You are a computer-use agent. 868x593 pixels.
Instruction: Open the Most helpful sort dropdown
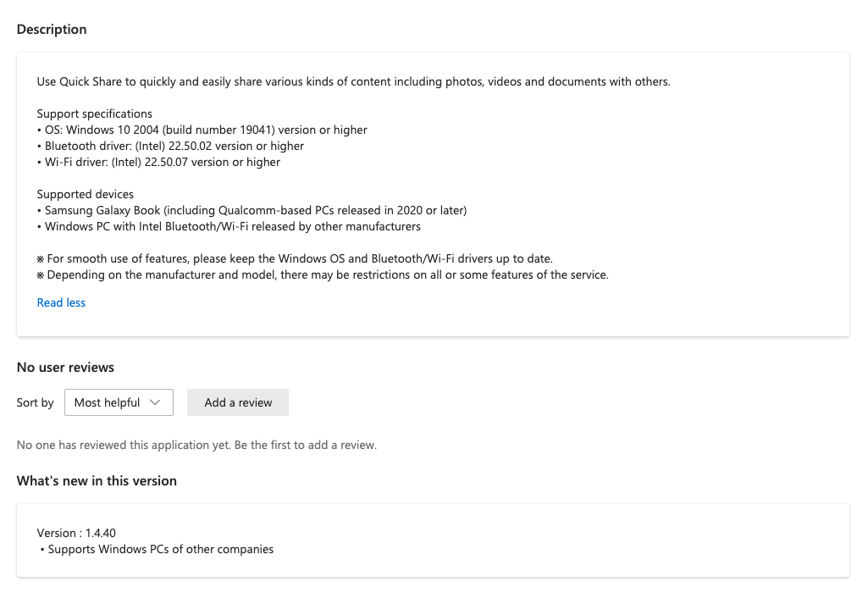(x=119, y=402)
